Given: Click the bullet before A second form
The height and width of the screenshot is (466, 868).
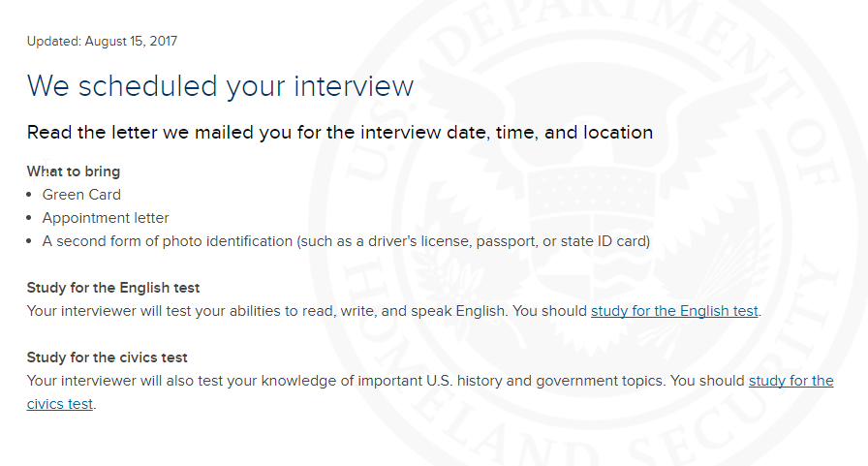Looking at the screenshot, I should pos(29,241).
